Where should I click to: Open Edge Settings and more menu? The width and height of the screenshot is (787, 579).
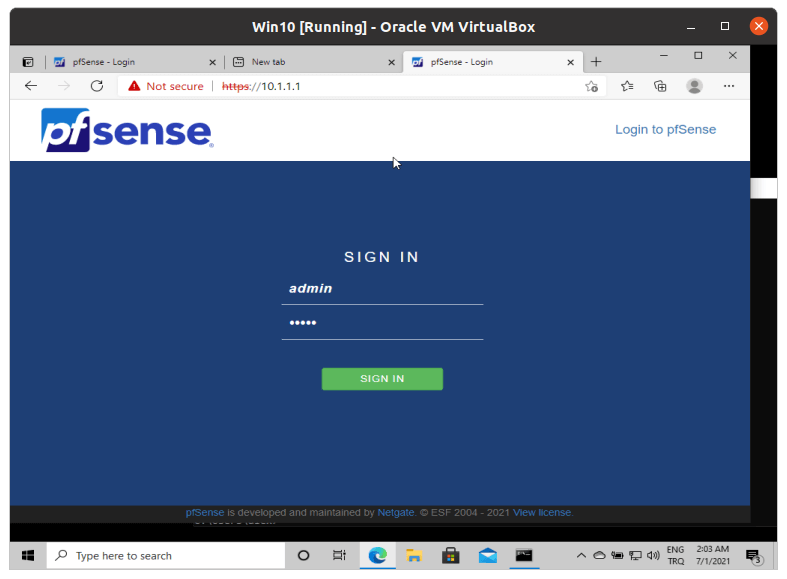pos(729,86)
